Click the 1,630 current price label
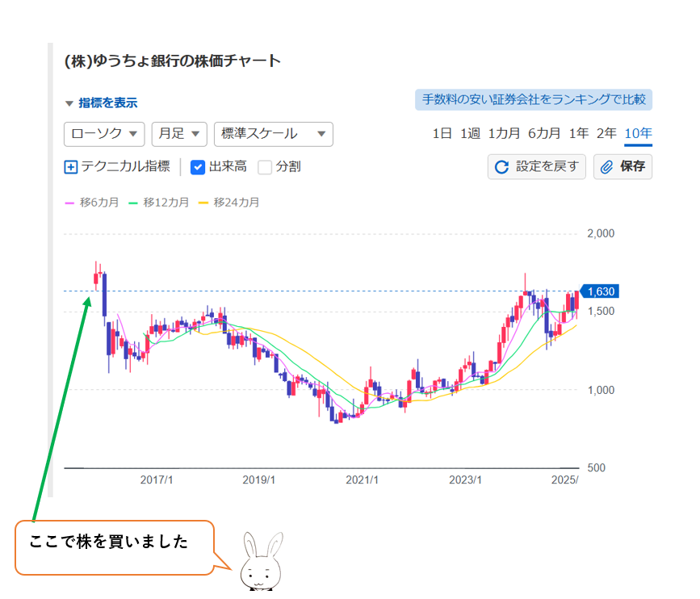700x599 pixels. [x=599, y=291]
